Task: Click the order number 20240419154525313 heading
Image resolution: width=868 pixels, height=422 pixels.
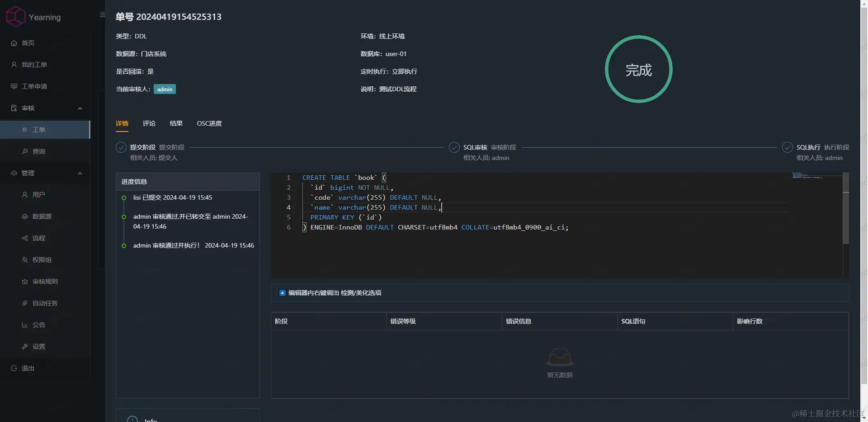Action: [169, 17]
